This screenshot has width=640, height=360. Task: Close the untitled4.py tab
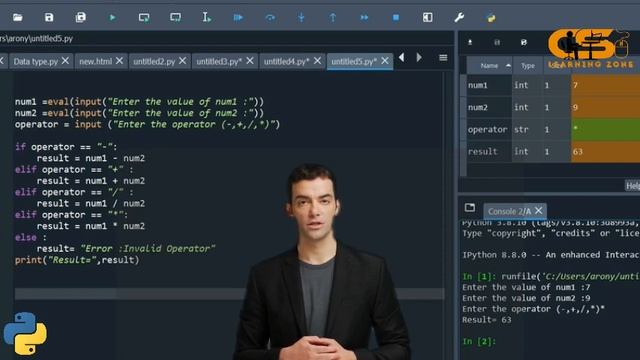(317, 61)
